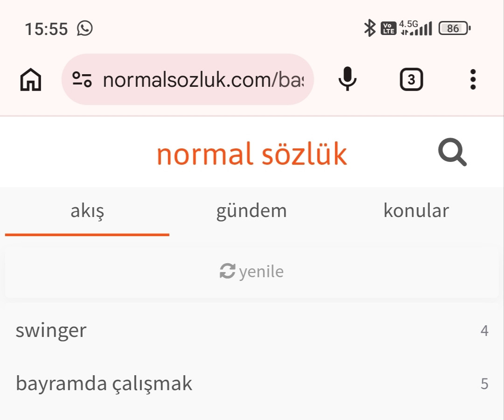Switch to the gündem tab
504x420 pixels.
tap(252, 211)
